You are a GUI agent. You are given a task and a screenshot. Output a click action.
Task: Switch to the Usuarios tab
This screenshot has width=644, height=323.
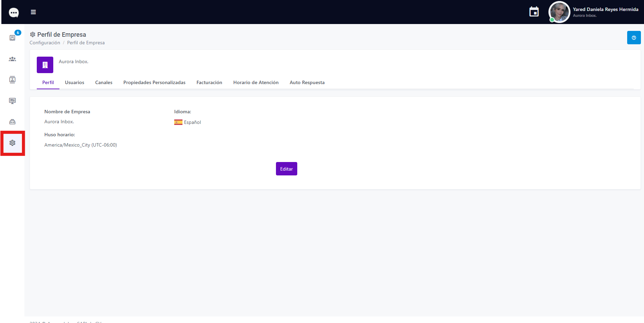(75, 82)
